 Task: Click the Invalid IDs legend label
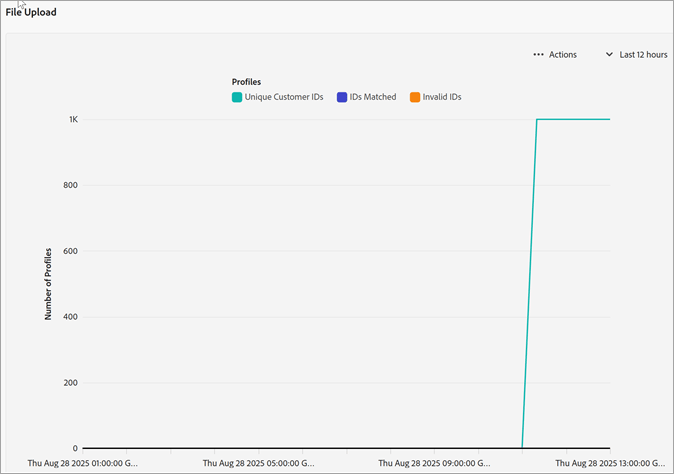point(442,97)
